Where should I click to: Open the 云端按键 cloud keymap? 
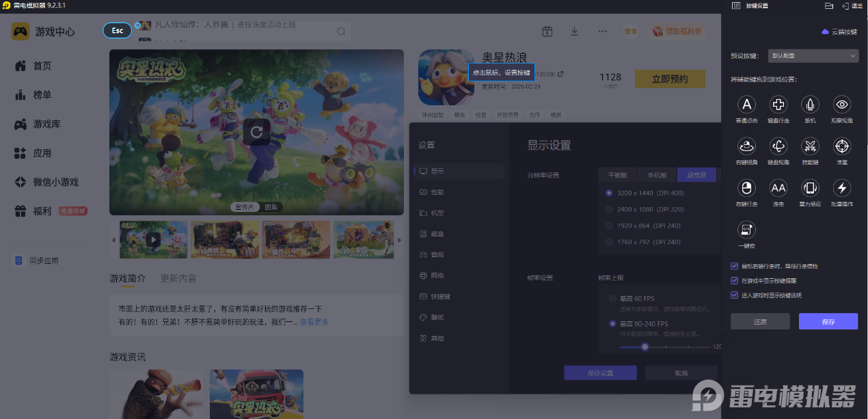(x=839, y=31)
